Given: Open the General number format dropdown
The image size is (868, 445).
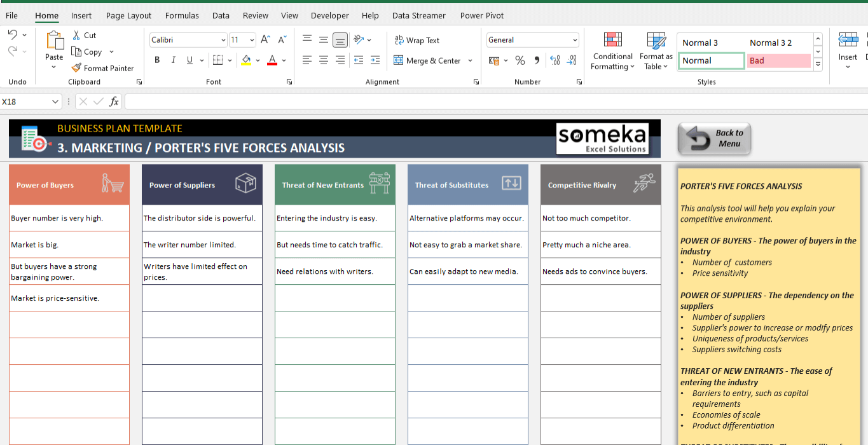Looking at the screenshot, I should pyautogui.click(x=574, y=39).
